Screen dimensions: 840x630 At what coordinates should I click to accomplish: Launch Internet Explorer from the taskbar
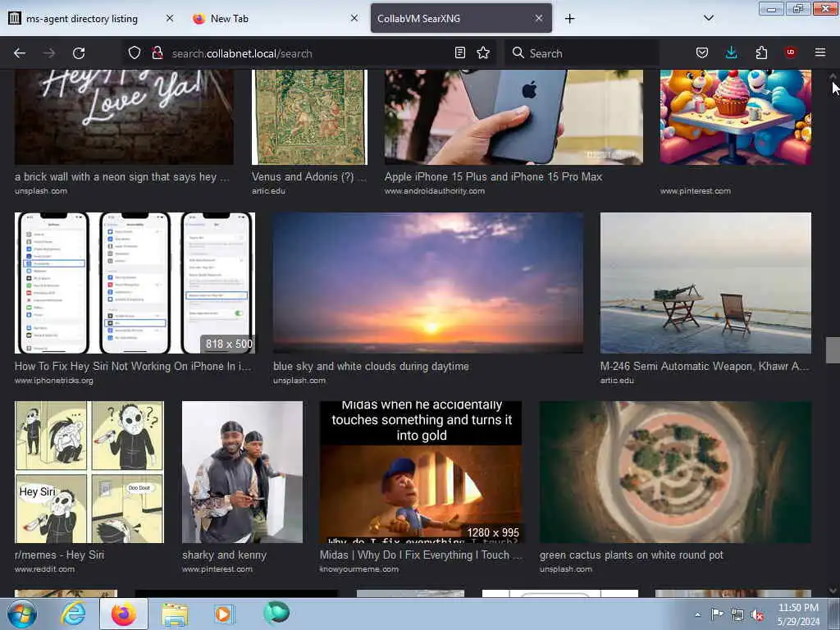[73, 614]
